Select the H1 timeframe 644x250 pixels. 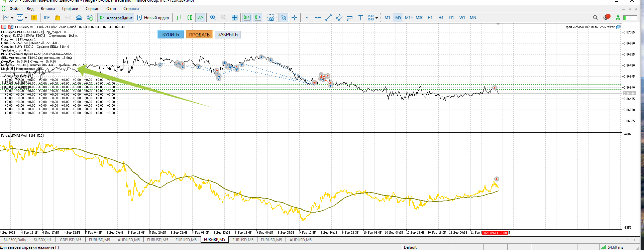(430, 18)
